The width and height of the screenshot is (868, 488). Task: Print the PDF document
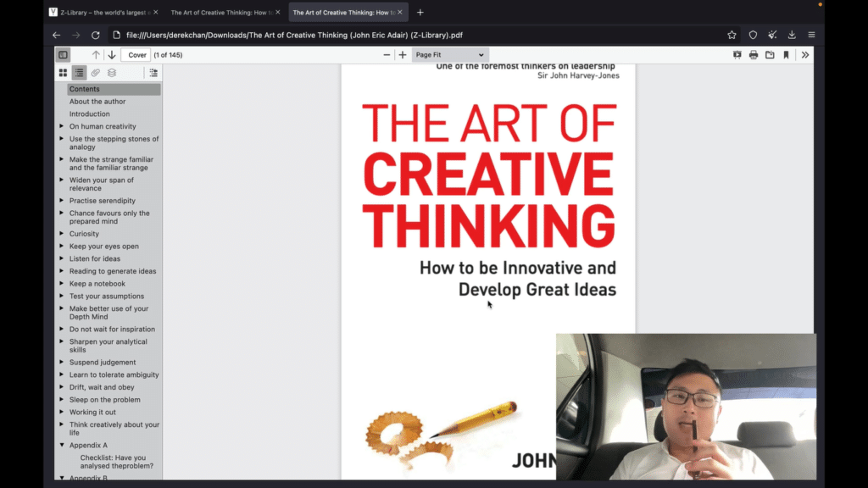(x=754, y=55)
